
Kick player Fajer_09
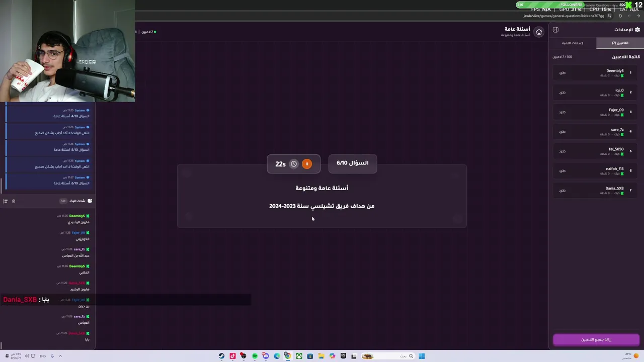click(x=562, y=112)
